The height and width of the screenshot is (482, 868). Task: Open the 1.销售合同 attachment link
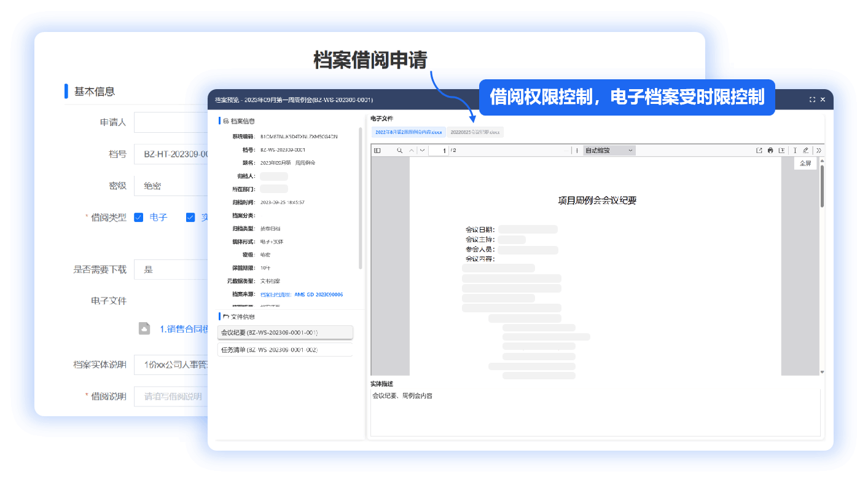tap(184, 329)
